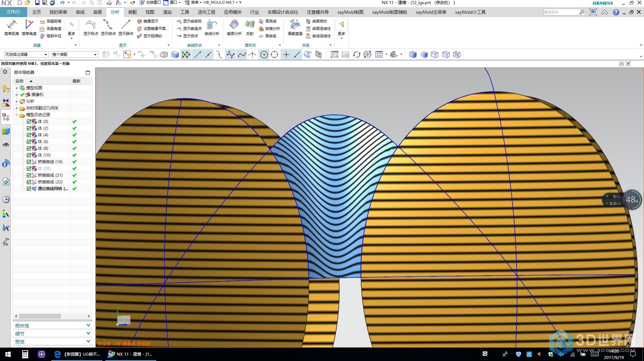Switch to the 逆向工程 tab
The image size is (644, 361).
[x=206, y=12]
